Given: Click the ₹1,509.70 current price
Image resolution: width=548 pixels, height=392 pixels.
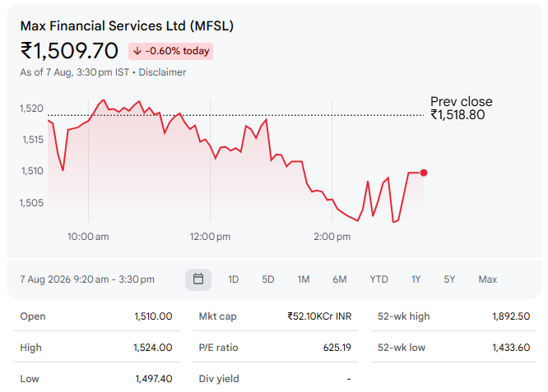Looking at the screenshot, I should pyautogui.click(x=69, y=51).
